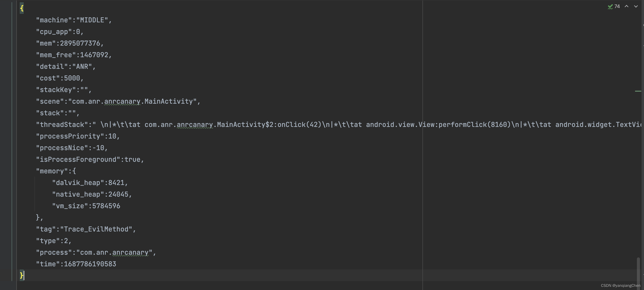Screen dimensions: 644x290
Task: Click the "memory":{ line
Action: 56,171
